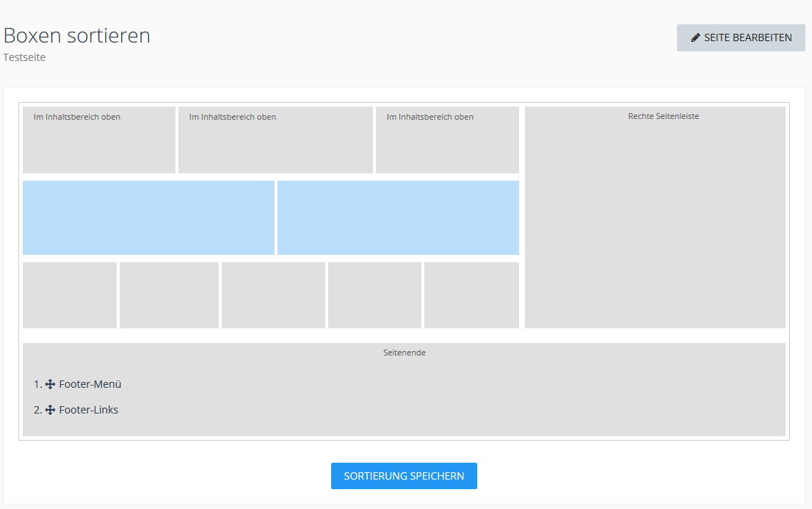The width and height of the screenshot is (812, 509).
Task: Click the Boxen sortieren page heading
Action: 77,35
